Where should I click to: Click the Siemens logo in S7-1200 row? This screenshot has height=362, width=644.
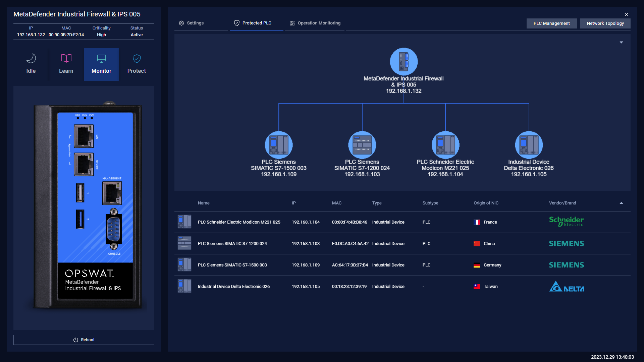point(566,244)
